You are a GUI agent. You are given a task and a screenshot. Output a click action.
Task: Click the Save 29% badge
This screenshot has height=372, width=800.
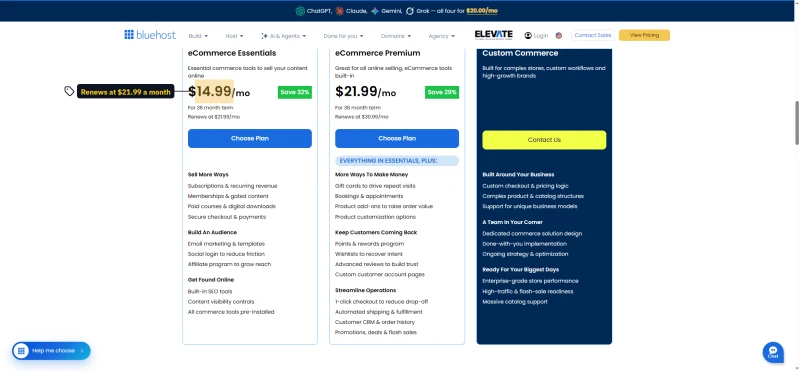point(442,92)
